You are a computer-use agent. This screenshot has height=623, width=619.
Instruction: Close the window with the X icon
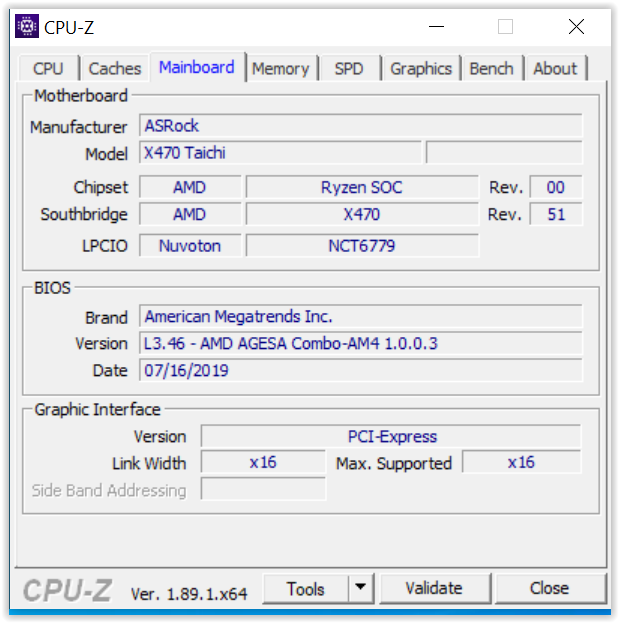[576, 27]
